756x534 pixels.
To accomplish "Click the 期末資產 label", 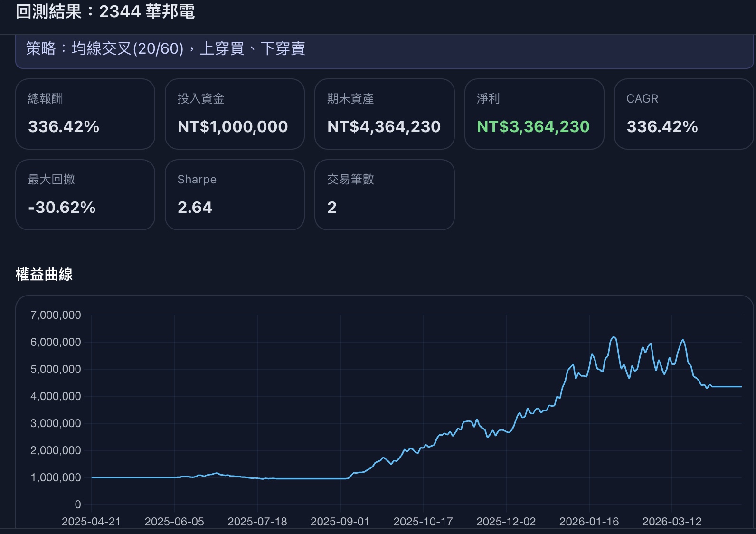I will 350,98.
